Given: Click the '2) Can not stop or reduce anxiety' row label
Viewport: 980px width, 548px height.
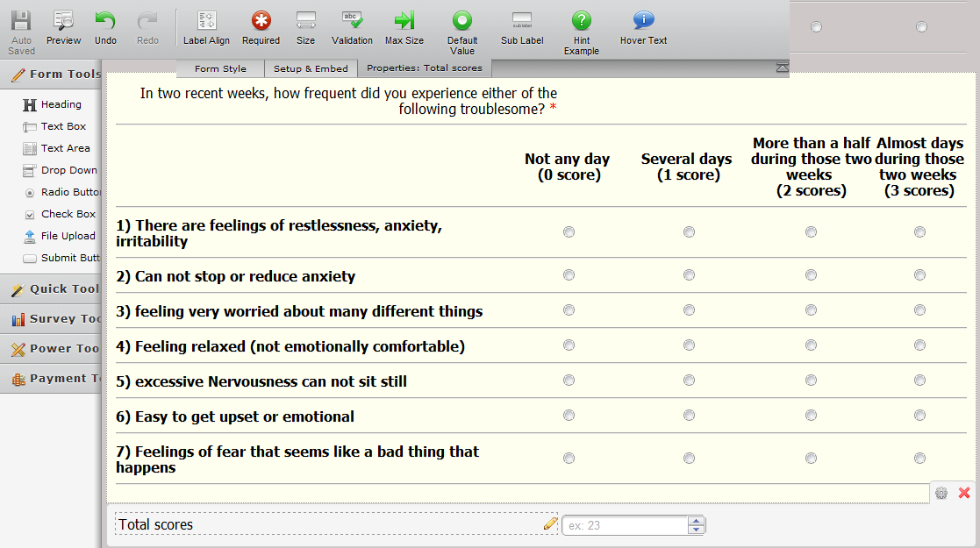Looking at the screenshot, I should [236, 276].
